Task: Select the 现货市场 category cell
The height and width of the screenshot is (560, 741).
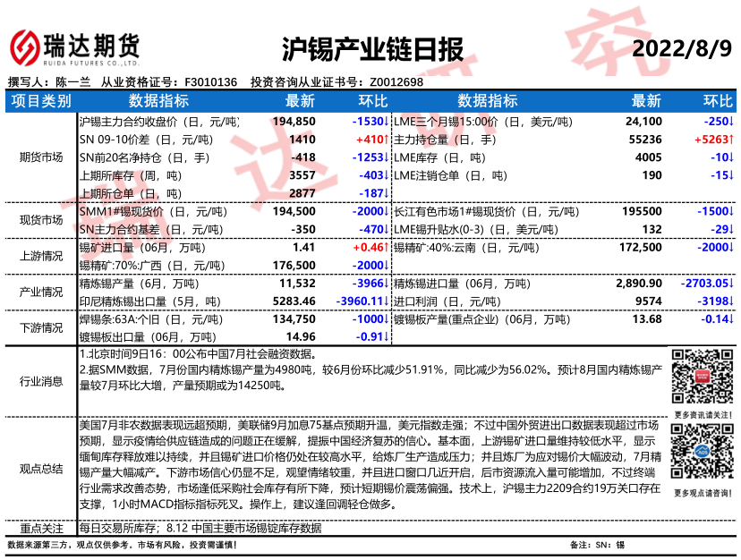Action: pyautogui.click(x=40, y=220)
